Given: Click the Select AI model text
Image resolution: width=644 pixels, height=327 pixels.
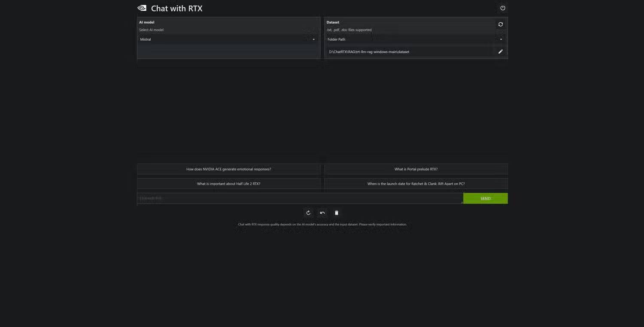Looking at the screenshot, I should 151,30.
